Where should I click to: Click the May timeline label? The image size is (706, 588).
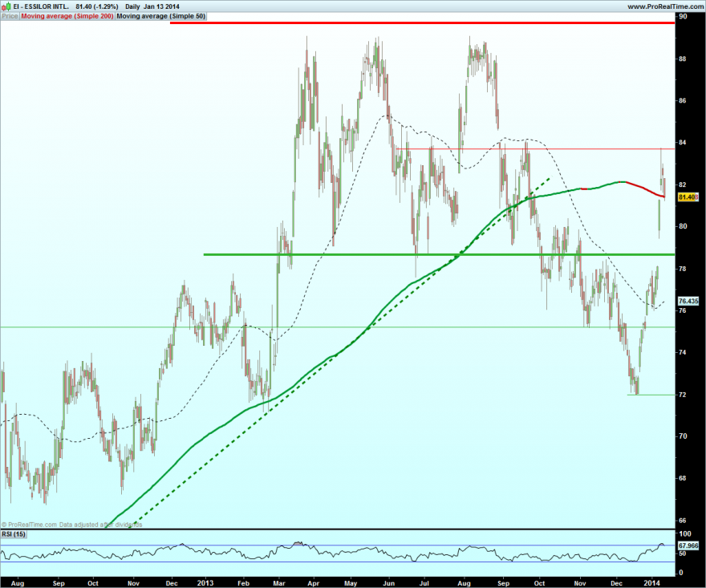click(x=351, y=583)
